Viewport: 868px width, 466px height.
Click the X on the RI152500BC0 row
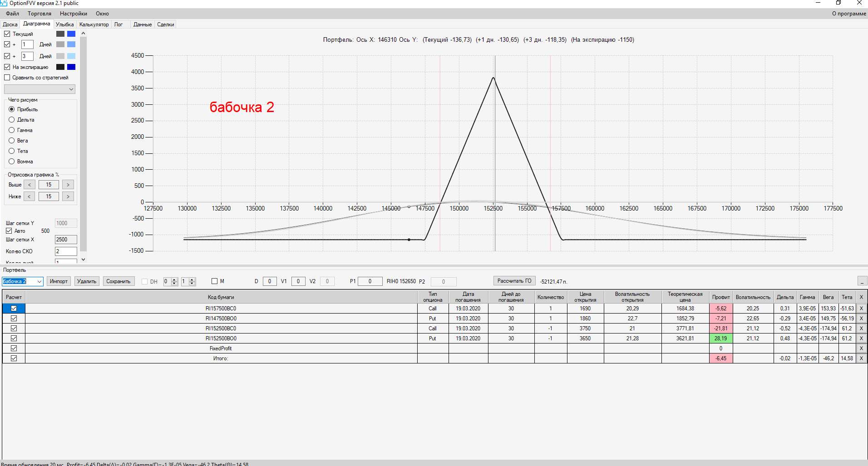[861, 329]
